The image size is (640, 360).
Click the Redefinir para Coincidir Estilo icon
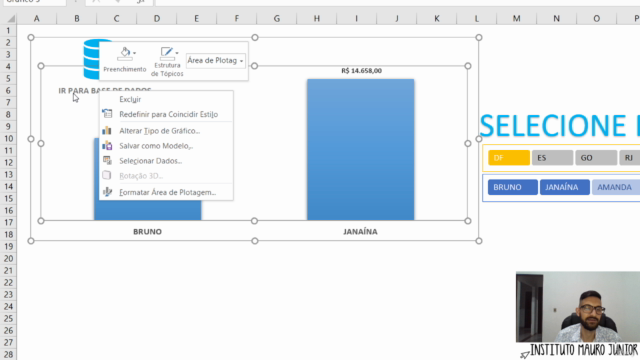(x=107, y=114)
